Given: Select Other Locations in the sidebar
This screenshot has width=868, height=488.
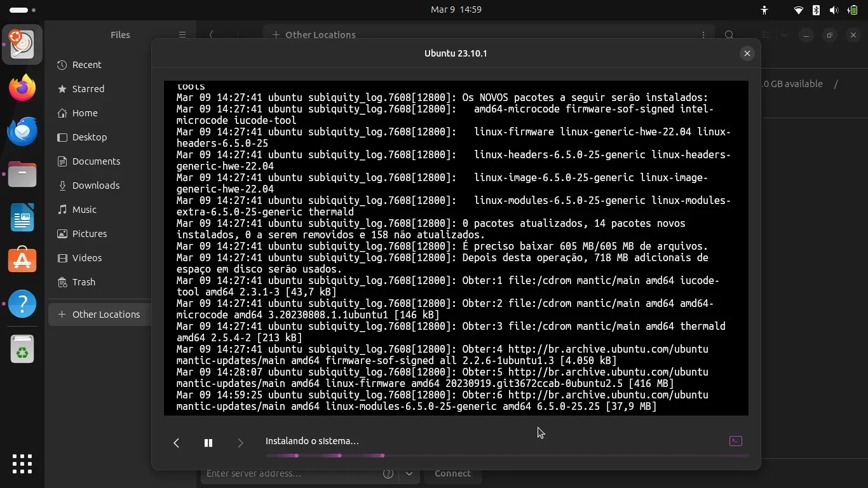Looking at the screenshot, I should [105, 315].
